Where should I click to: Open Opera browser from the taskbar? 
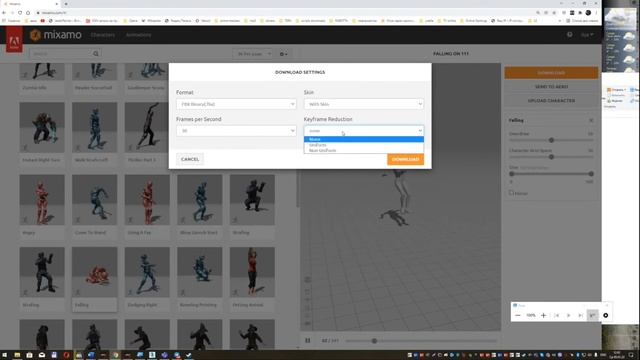(x=66, y=355)
